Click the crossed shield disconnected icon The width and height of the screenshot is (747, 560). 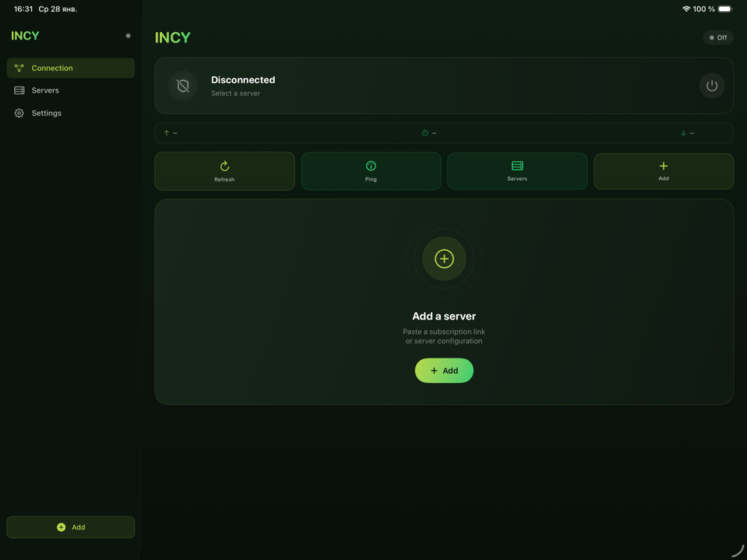coord(183,86)
